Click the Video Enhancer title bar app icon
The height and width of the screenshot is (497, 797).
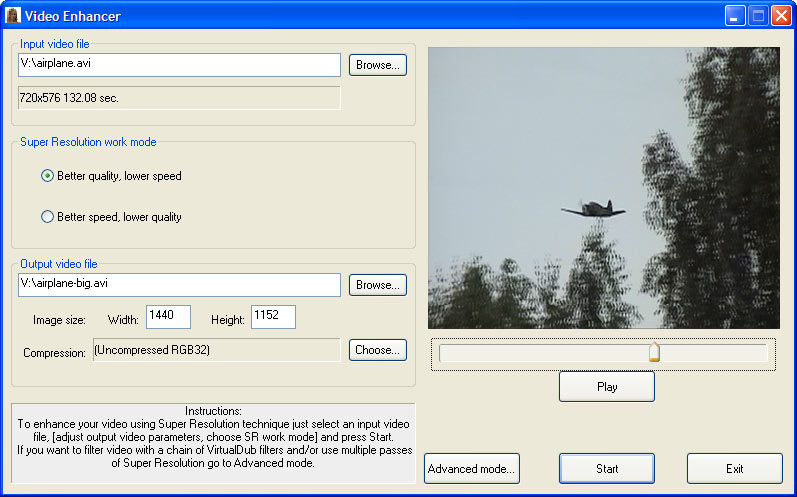[13, 15]
